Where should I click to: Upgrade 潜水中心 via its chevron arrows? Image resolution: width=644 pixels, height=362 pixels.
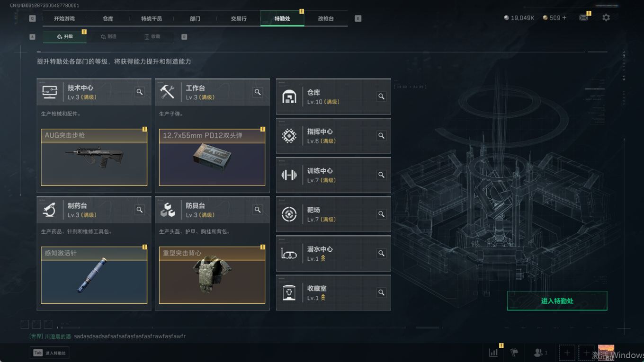[x=323, y=258]
